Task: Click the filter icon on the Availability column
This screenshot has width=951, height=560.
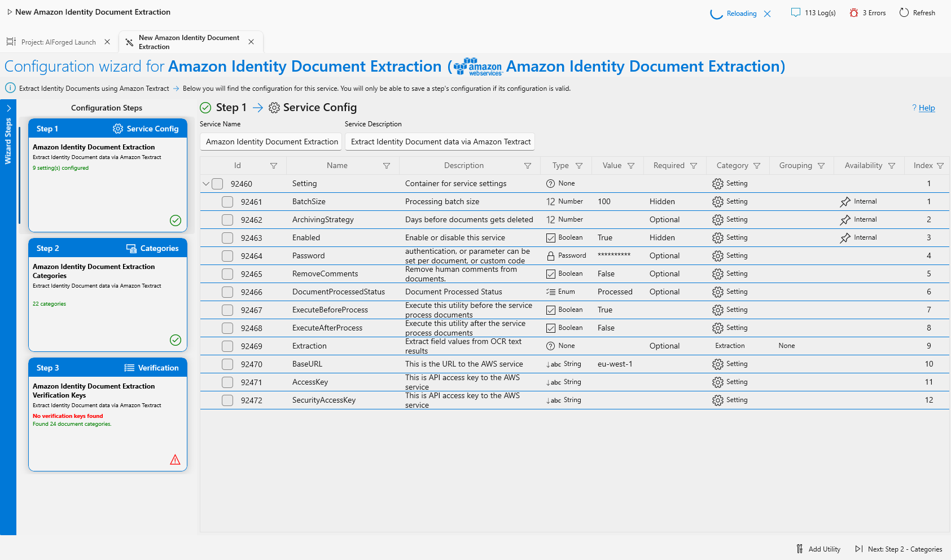Action: pos(892,166)
